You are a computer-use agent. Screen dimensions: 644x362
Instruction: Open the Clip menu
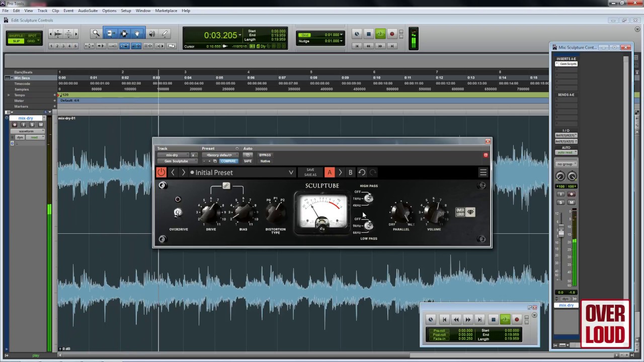pos(55,11)
